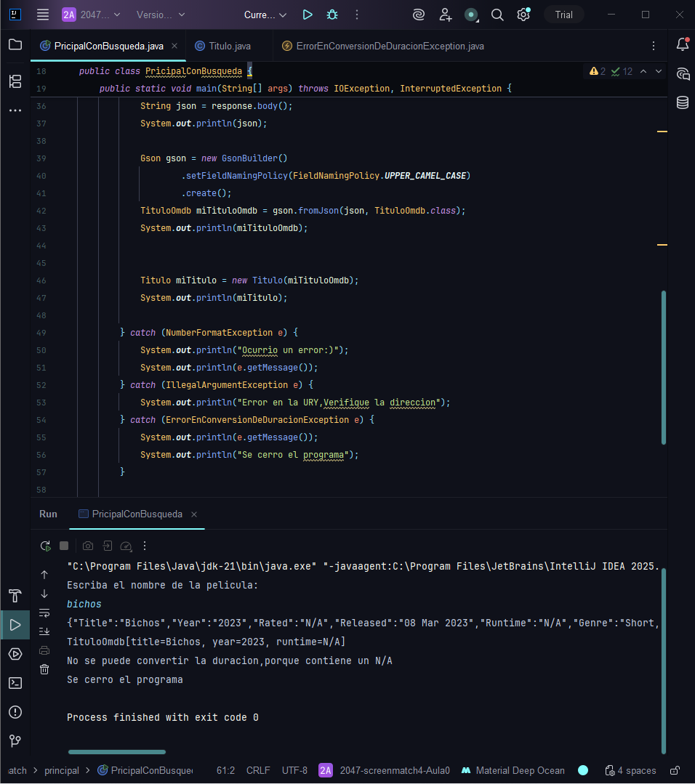Open Search Everywhere magnifier

[x=497, y=15]
